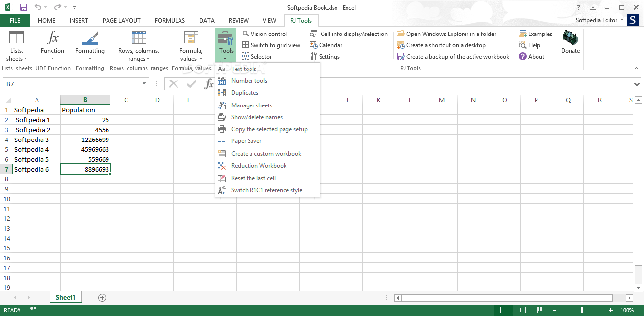Click the Tools toolbox icon
This screenshot has width=644, height=316.
(x=226, y=38)
